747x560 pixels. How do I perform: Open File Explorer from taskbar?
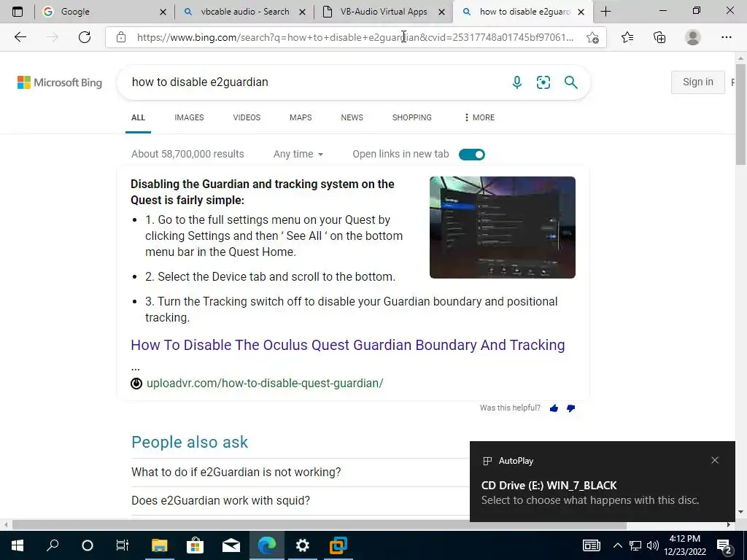[160, 545]
